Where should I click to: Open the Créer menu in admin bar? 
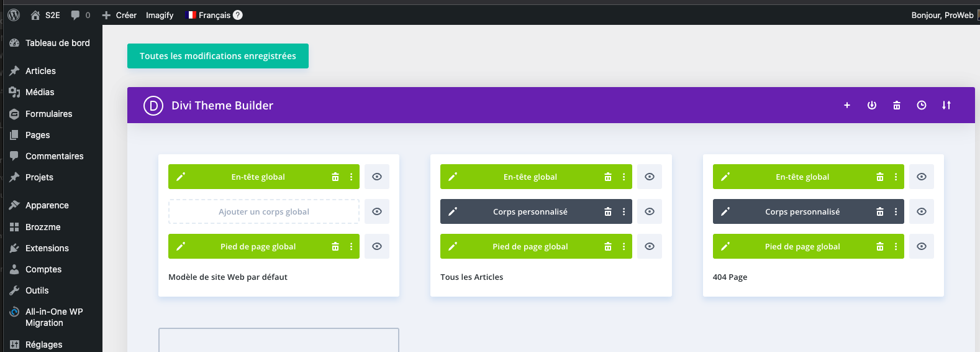(119, 15)
